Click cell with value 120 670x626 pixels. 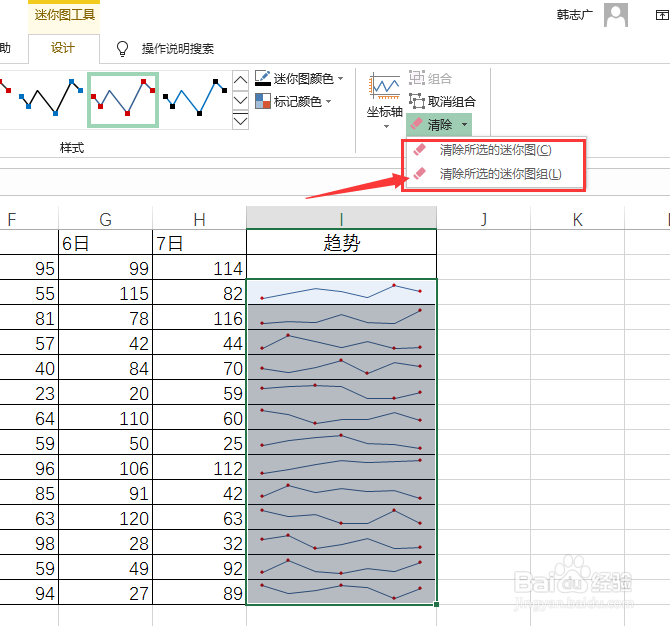(106, 518)
